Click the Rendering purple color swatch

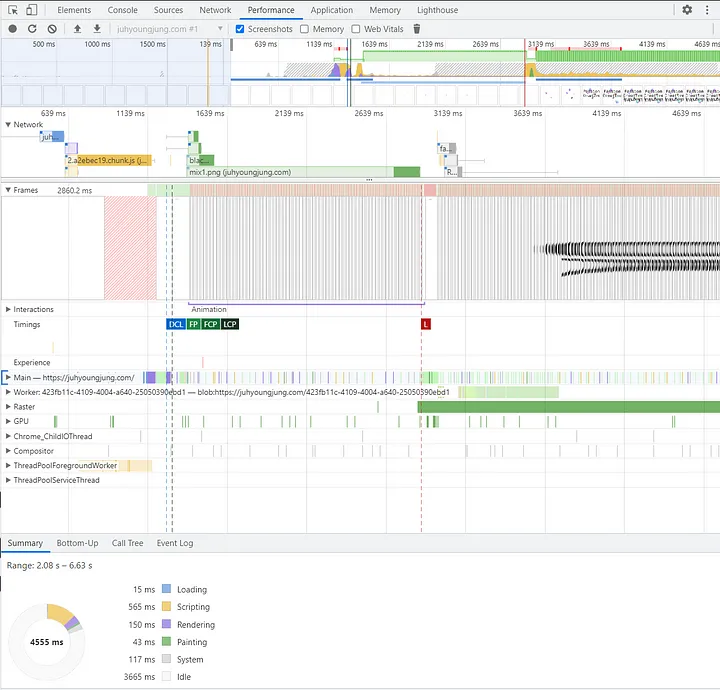pyautogui.click(x=166, y=624)
